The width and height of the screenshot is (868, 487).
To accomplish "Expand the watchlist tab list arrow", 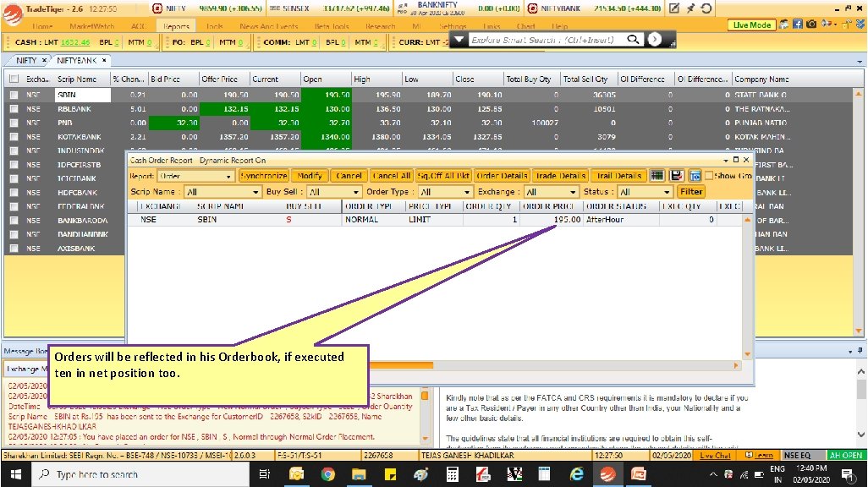I will [860, 62].
